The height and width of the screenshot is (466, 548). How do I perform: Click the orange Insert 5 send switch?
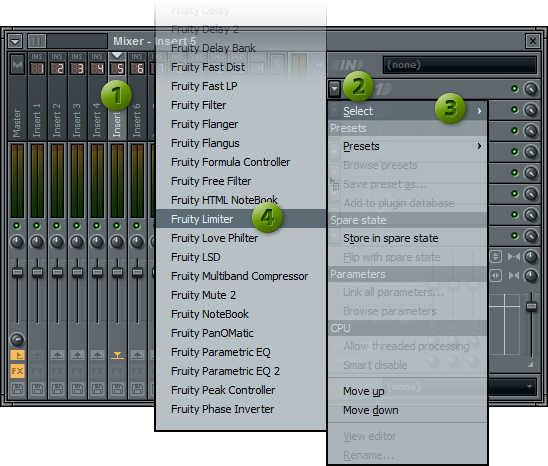(117, 356)
